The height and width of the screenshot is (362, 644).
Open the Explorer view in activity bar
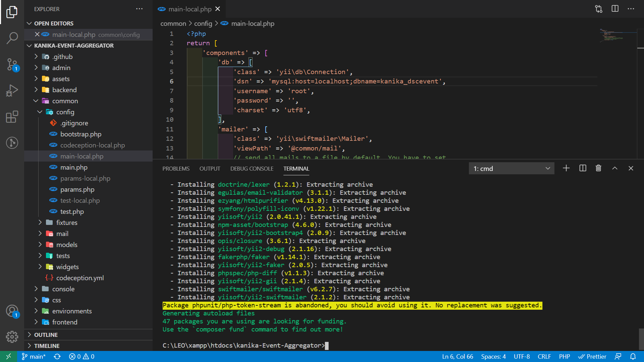[12, 12]
